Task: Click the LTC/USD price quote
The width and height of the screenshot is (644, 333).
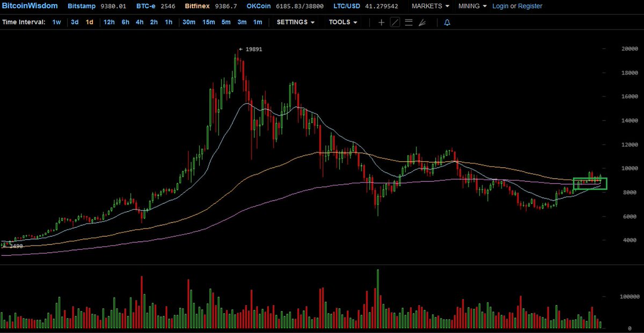Action: coord(346,6)
